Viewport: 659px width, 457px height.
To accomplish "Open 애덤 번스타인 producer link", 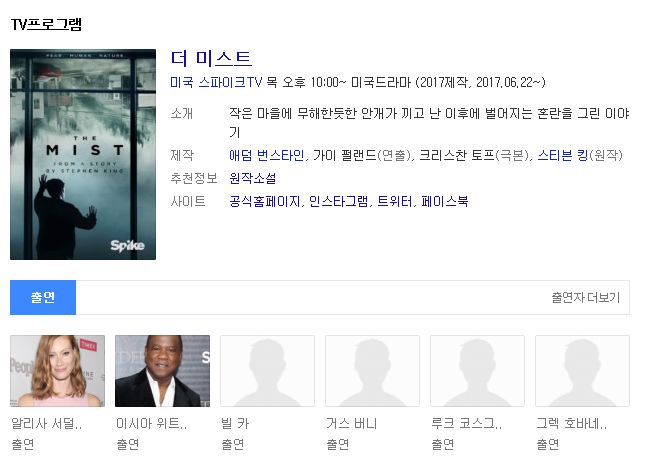I will pos(266,155).
